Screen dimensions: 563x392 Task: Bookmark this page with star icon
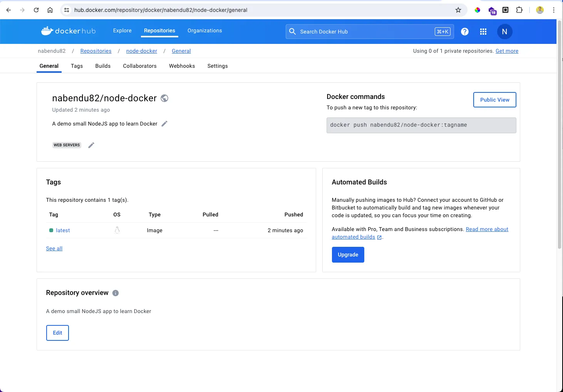pyautogui.click(x=458, y=10)
